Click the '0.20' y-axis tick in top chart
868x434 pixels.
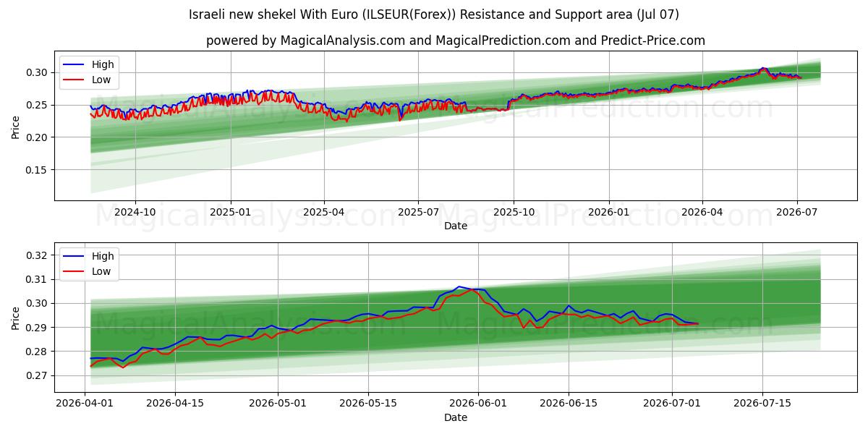point(38,137)
